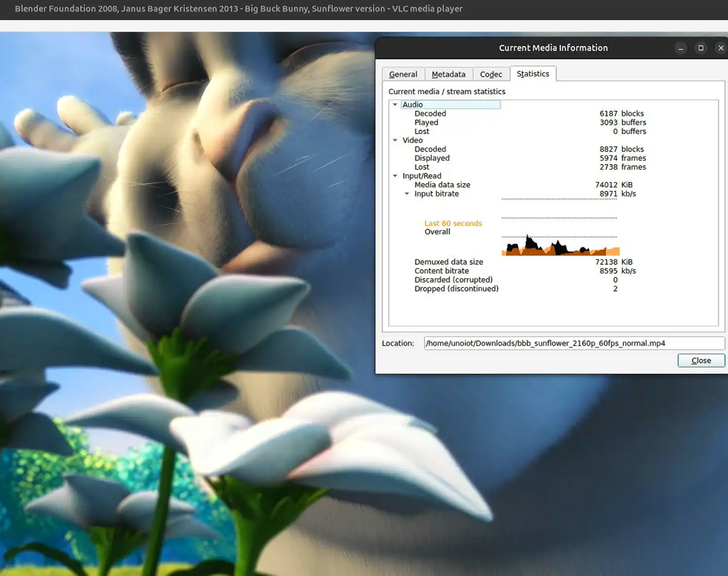Collapse the Audio statistics section
728x576 pixels.
[x=395, y=104]
